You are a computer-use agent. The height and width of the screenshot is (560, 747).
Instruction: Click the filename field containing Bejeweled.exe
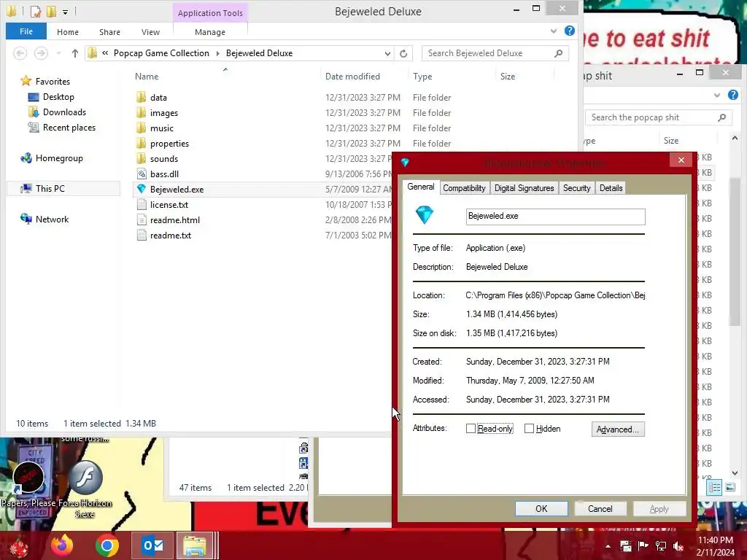pos(555,216)
